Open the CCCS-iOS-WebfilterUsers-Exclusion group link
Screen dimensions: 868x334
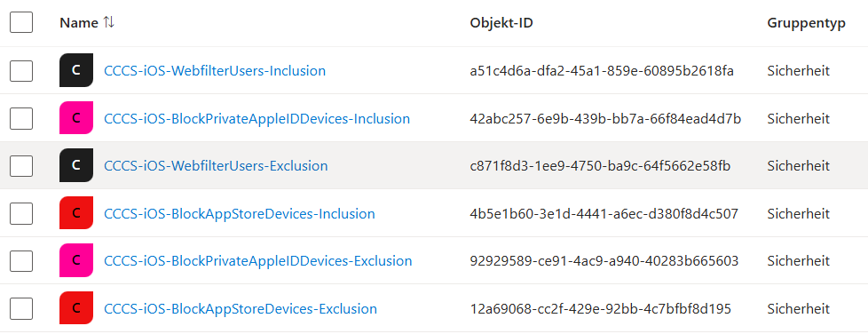click(x=216, y=165)
